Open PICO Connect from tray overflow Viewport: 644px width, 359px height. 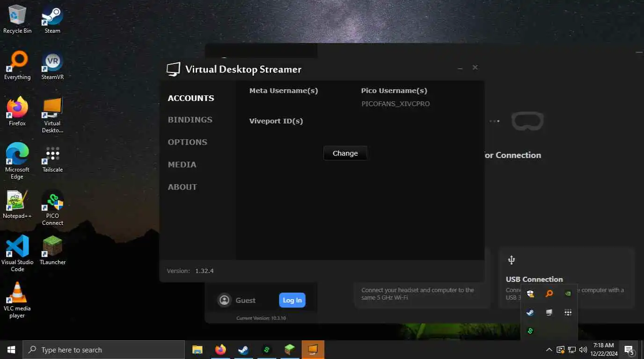(530, 331)
